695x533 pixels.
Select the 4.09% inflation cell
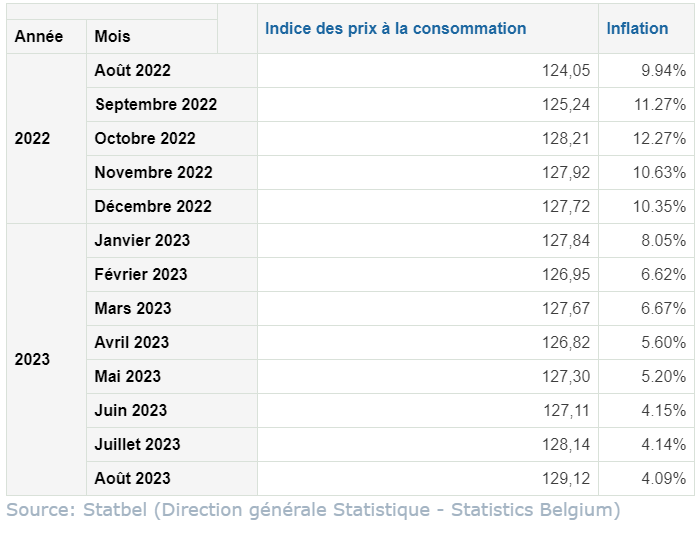(x=663, y=478)
